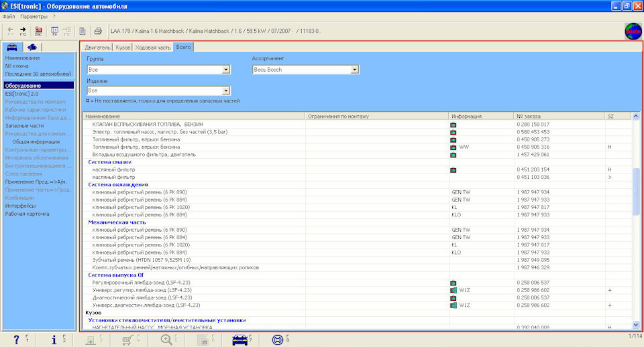Open info icon for order 0 451 203 154
Image resolution: width=644 pixels, height=347 pixels.
[453, 169]
